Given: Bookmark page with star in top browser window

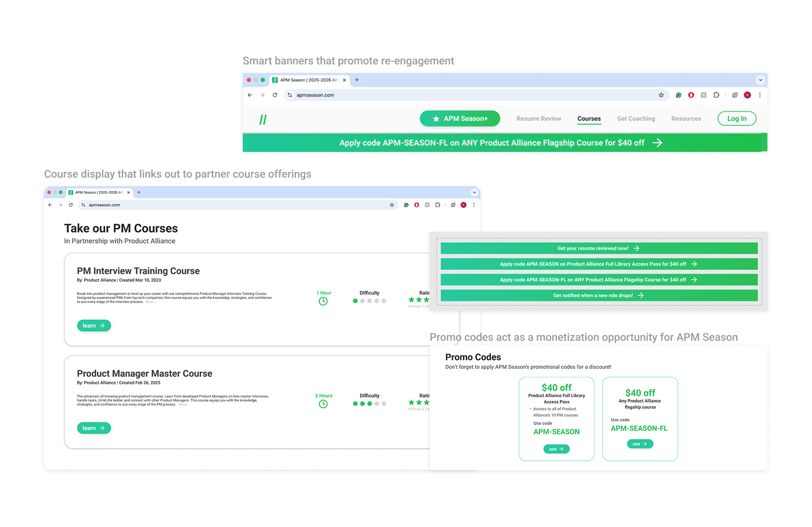Looking at the screenshot, I should coord(661,95).
